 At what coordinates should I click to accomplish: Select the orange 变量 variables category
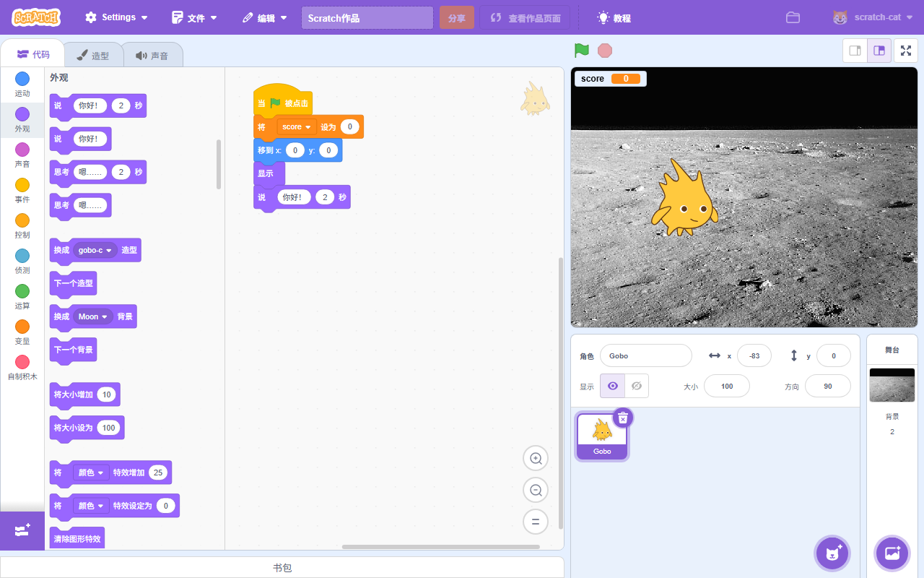22,331
